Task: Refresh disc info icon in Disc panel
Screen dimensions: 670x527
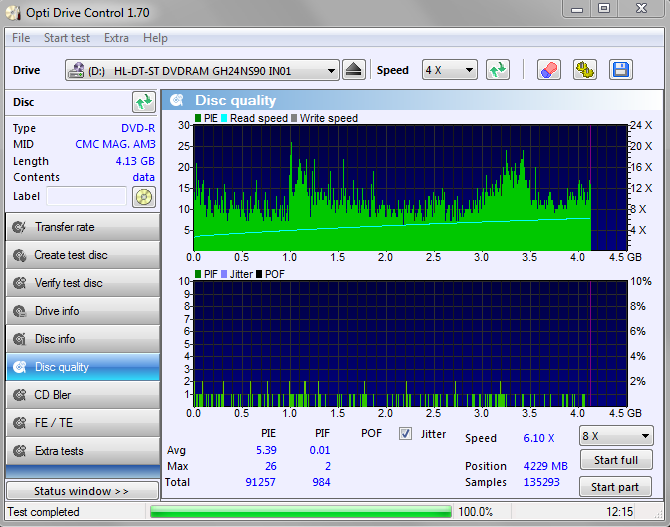Action: [x=144, y=102]
